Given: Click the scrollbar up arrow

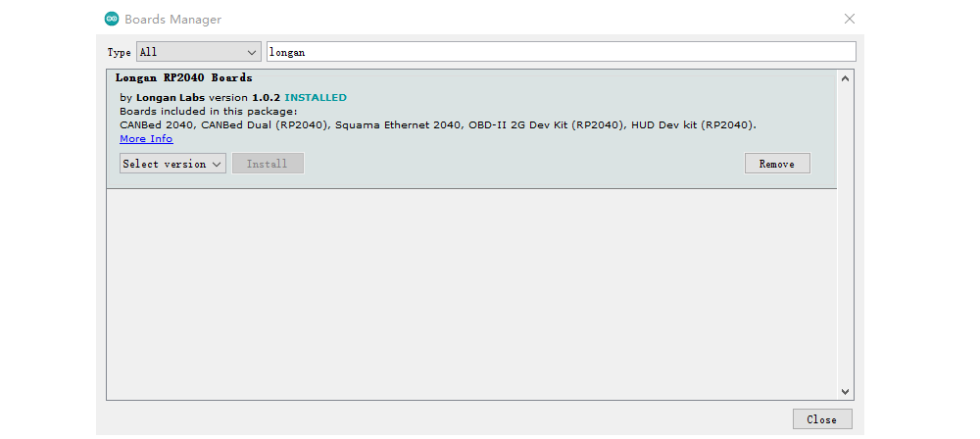Looking at the screenshot, I should (845, 78).
